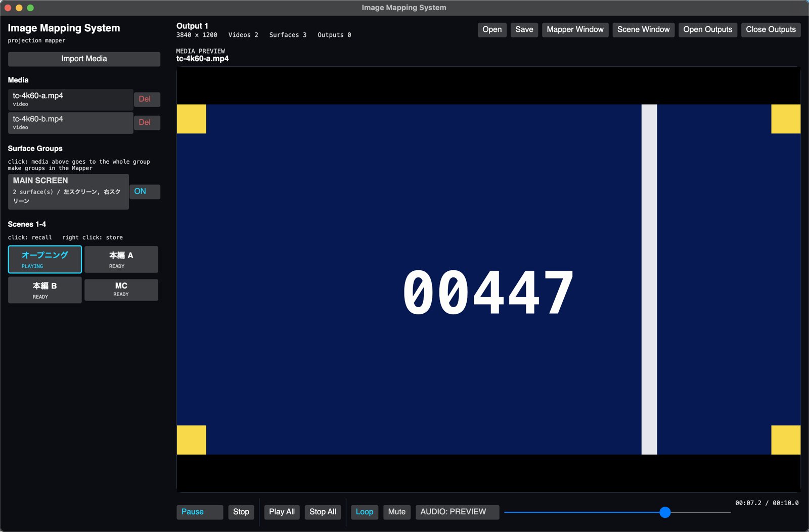Assign media to the MAIN SCREEN surface group

(x=68, y=191)
